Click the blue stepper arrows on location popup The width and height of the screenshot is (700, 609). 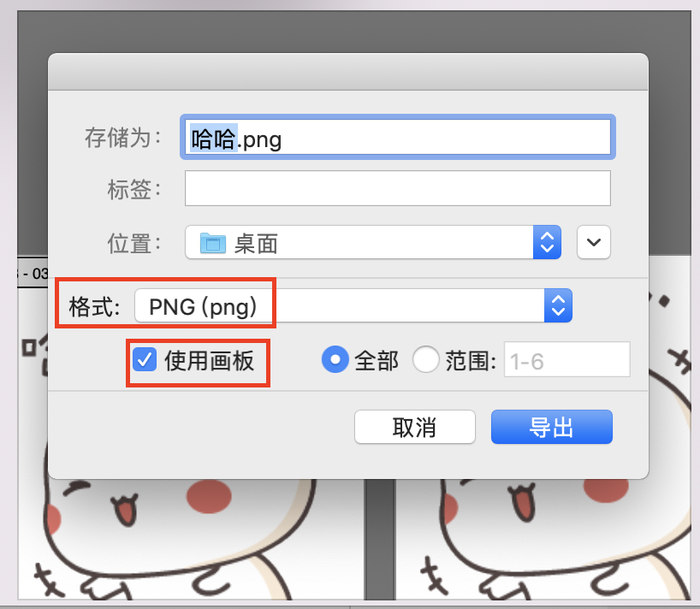547,242
